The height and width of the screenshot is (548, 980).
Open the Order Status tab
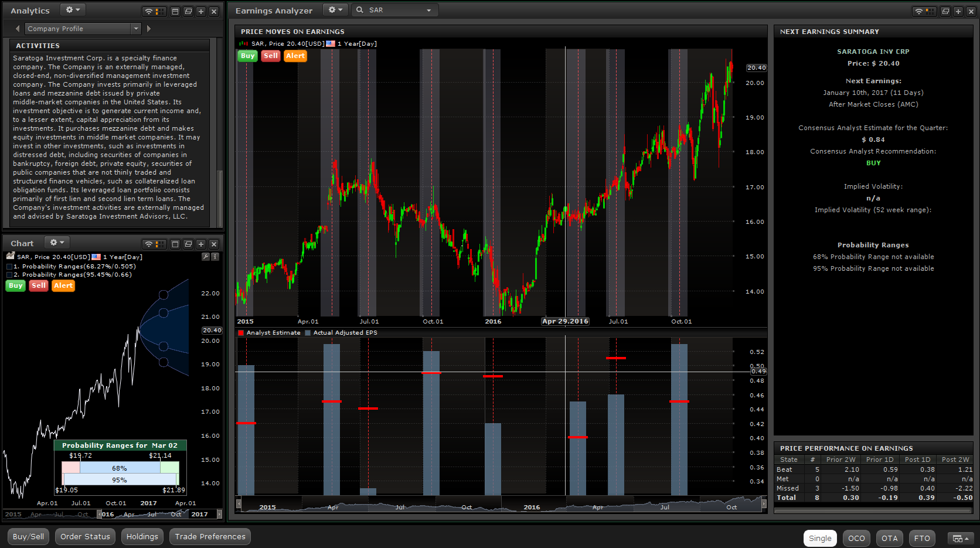[85, 537]
